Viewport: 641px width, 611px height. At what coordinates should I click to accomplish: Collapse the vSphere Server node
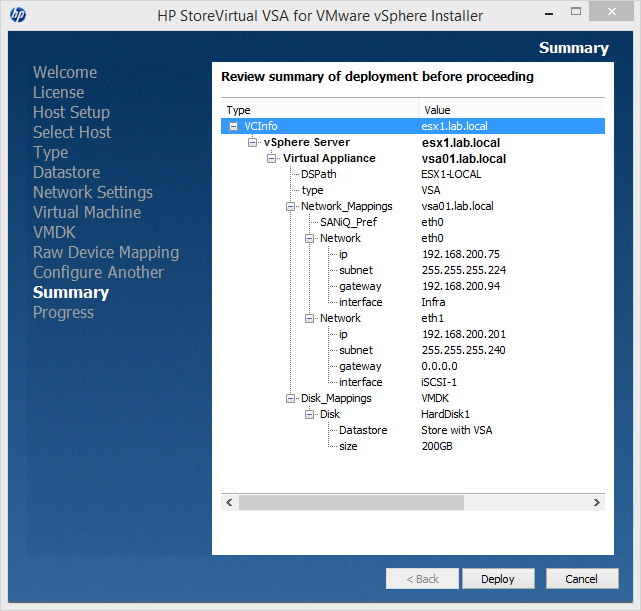click(x=253, y=142)
